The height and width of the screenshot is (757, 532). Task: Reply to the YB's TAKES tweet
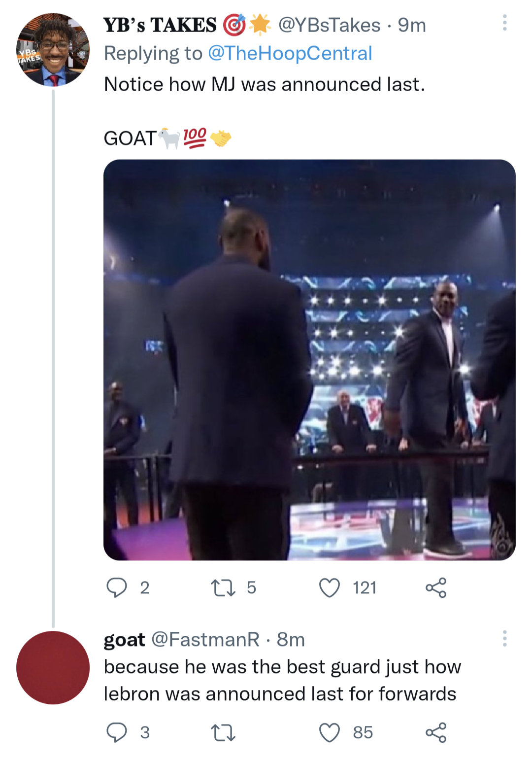(117, 587)
